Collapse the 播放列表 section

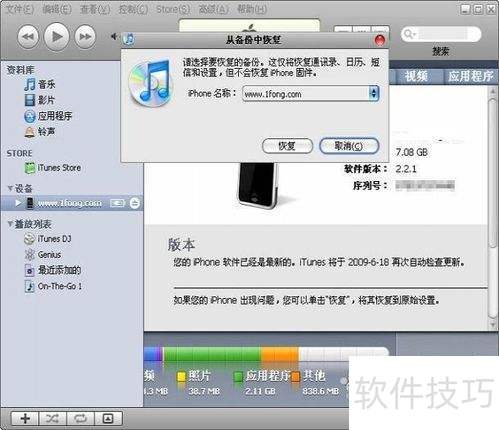click(x=10, y=224)
